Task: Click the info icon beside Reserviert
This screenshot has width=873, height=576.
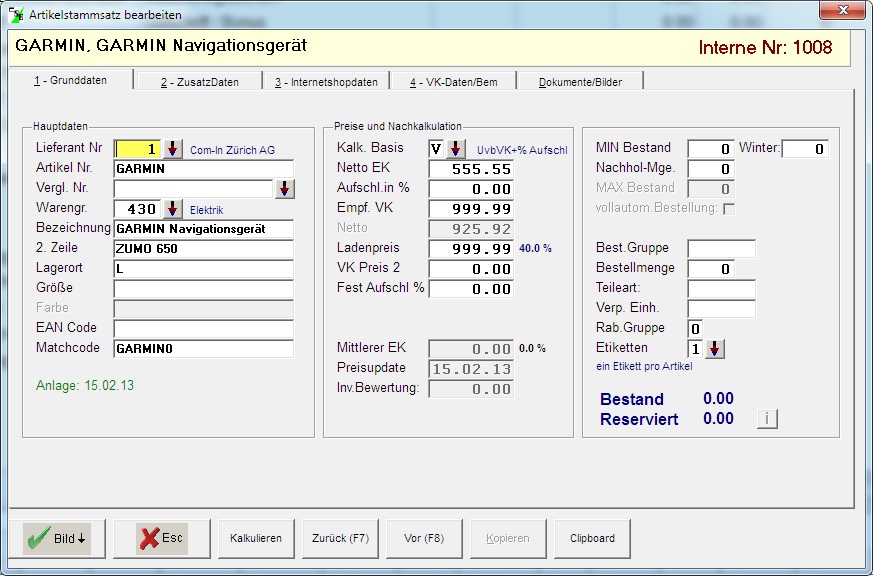Action: 767,419
